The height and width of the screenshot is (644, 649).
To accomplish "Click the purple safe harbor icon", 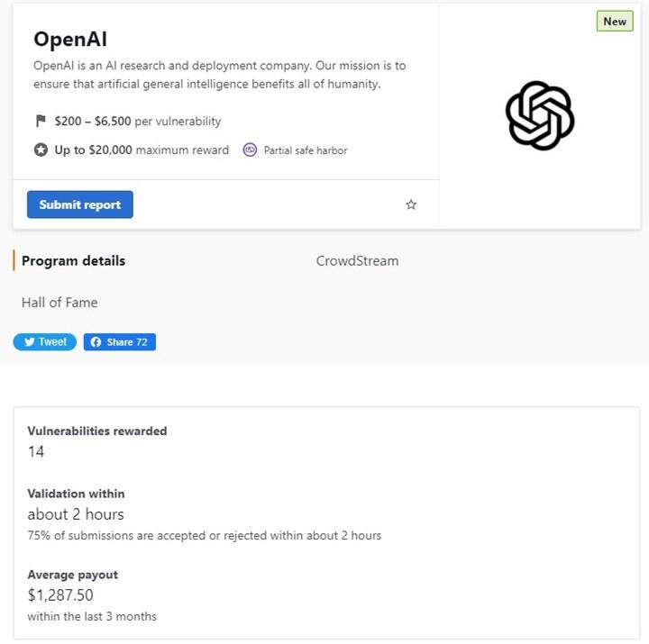I will pyautogui.click(x=250, y=150).
